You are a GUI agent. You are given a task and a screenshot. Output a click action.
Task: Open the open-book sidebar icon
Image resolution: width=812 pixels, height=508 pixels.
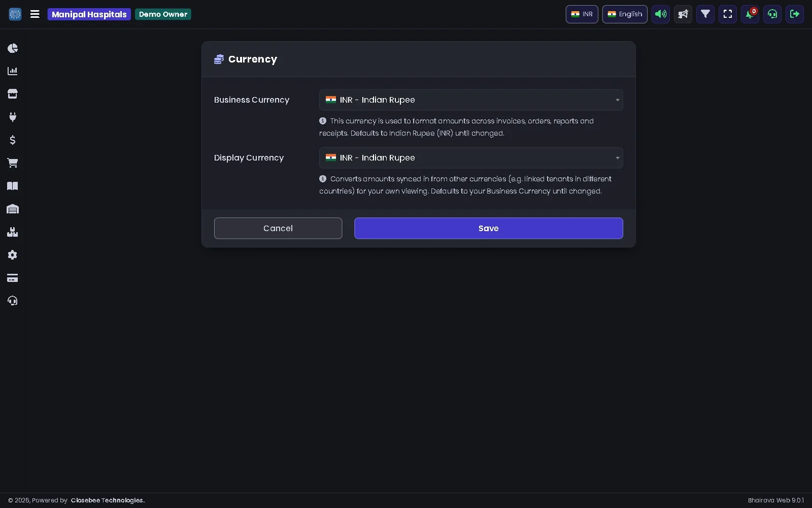13,186
